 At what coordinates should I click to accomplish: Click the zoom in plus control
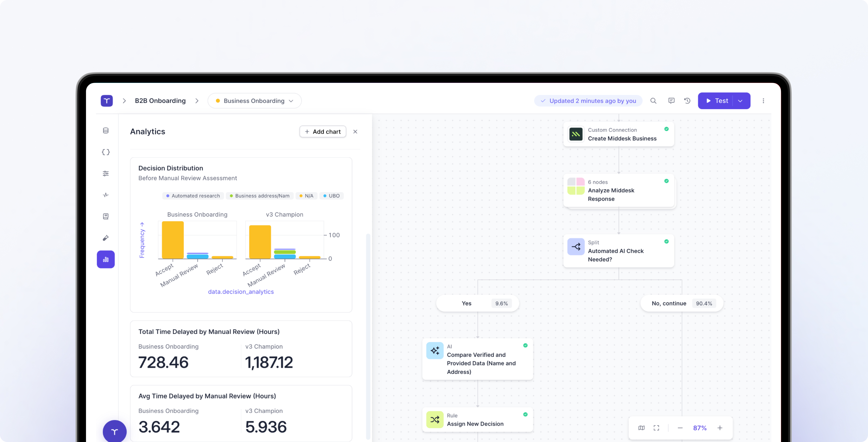(720, 428)
